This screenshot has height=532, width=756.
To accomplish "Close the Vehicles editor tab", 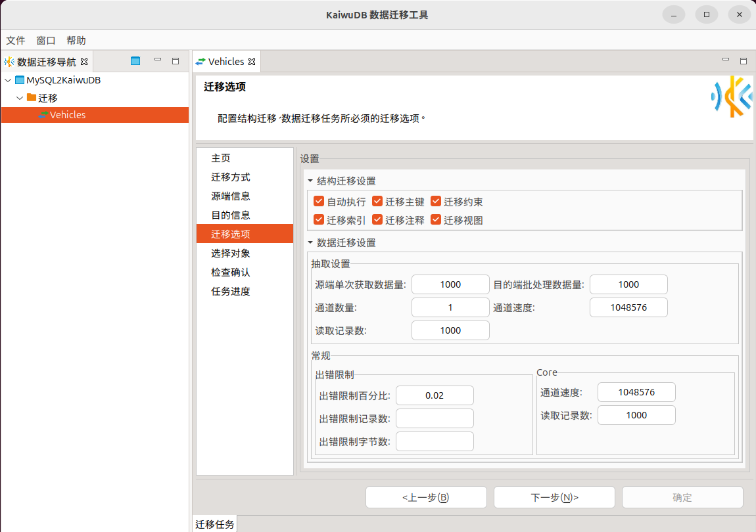I will coord(252,62).
